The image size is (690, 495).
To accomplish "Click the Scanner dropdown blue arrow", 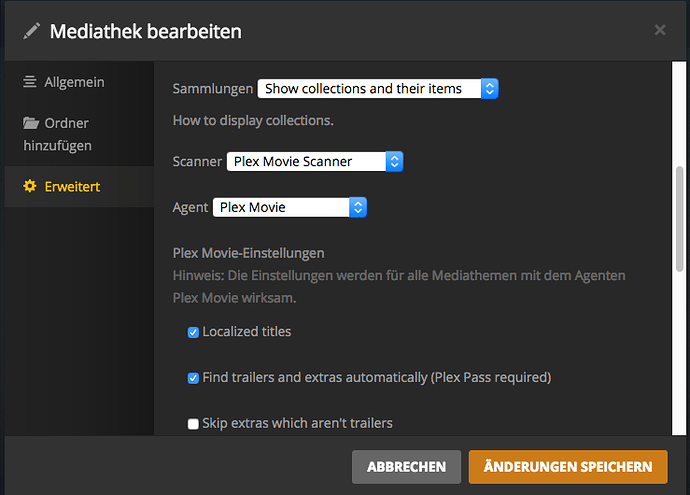I will point(394,161).
